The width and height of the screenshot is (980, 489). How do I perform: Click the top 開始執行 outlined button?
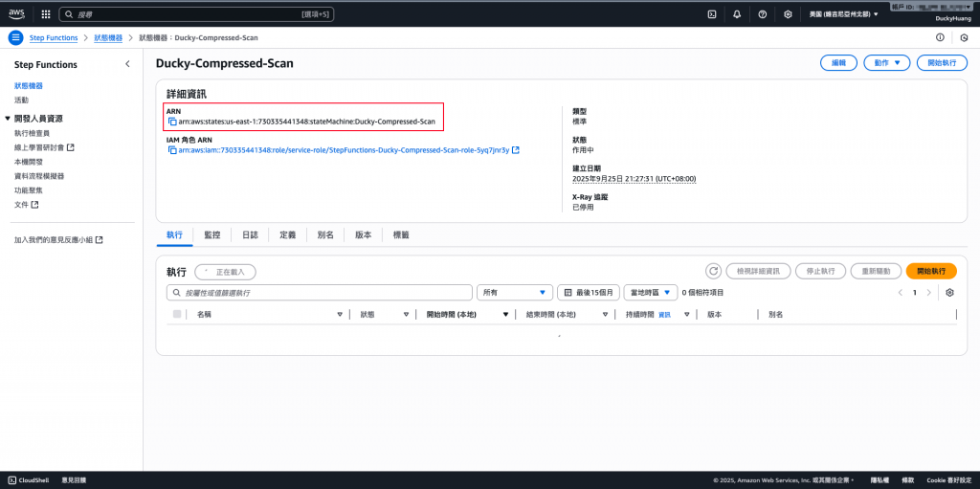coord(942,63)
